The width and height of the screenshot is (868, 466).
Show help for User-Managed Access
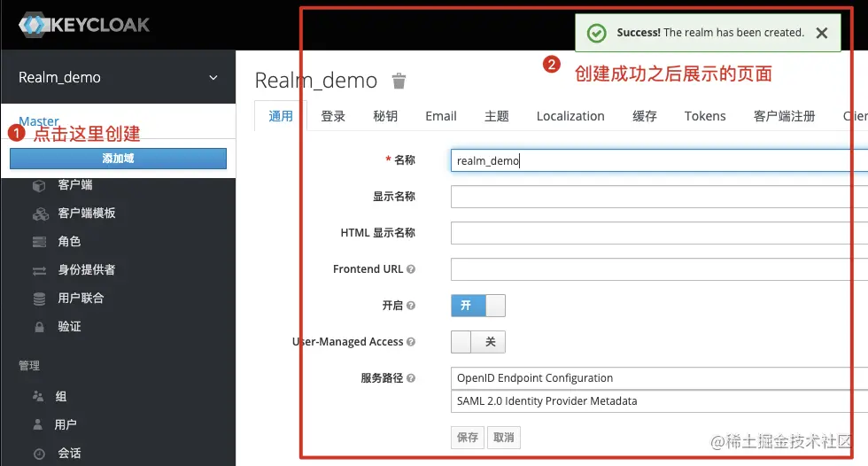411,342
